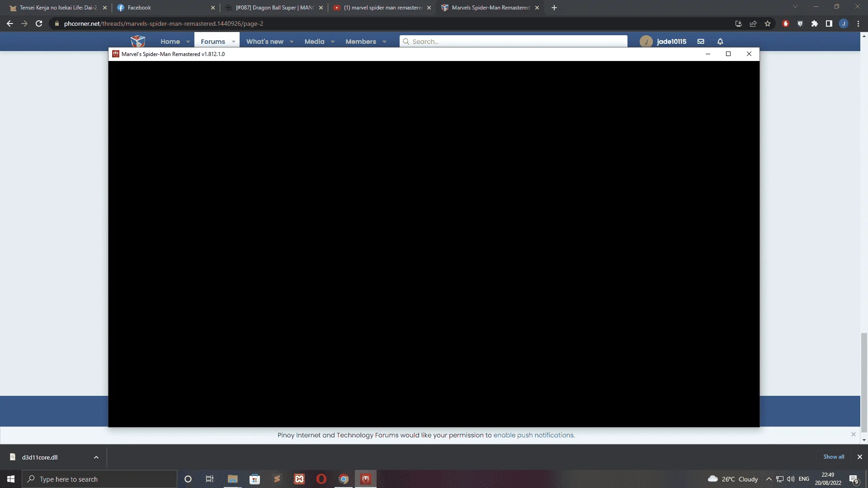Open XAMPP from taskbar

(x=299, y=479)
